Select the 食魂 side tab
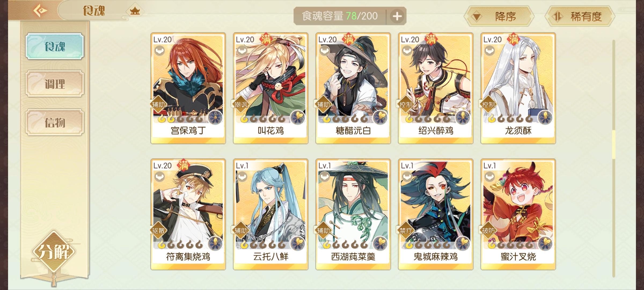The height and width of the screenshot is (290, 644). [x=55, y=46]
